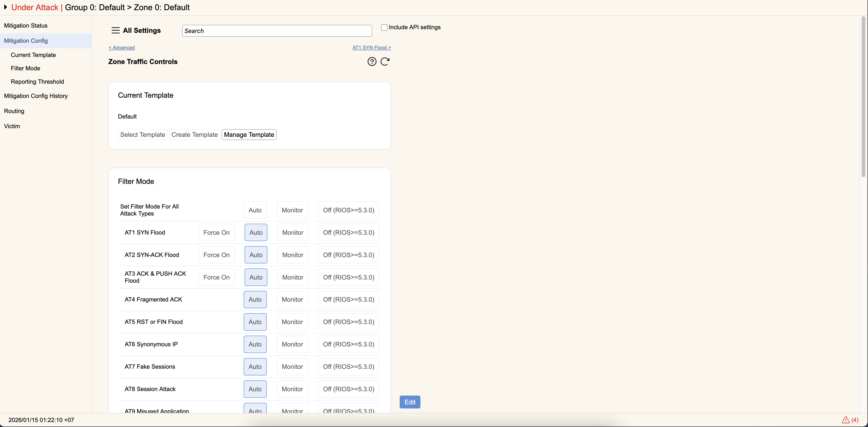
Task: Click the vertical page scrollbar
Action: (863, 97)
